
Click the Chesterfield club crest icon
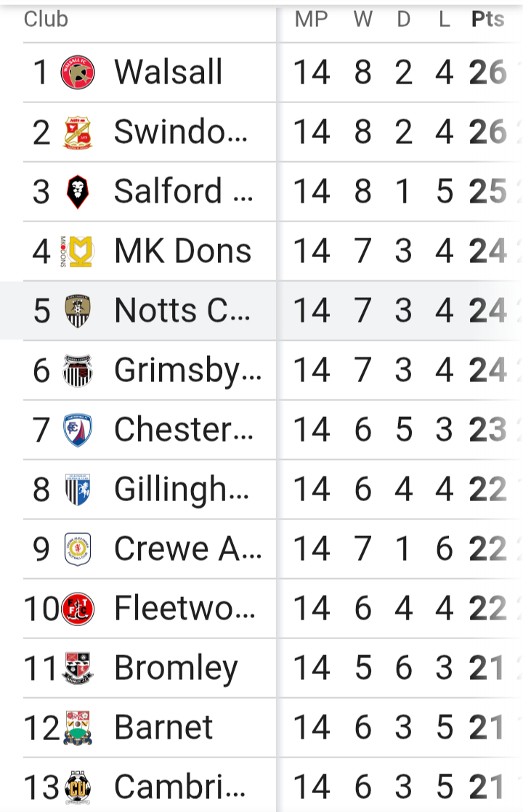point(77,430)
